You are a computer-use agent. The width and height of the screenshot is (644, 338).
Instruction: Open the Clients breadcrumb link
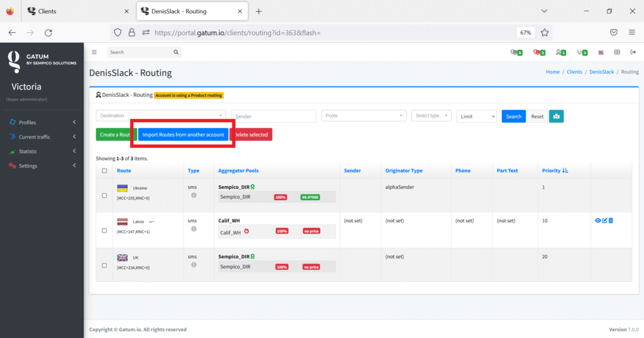(x=574, y=72)
